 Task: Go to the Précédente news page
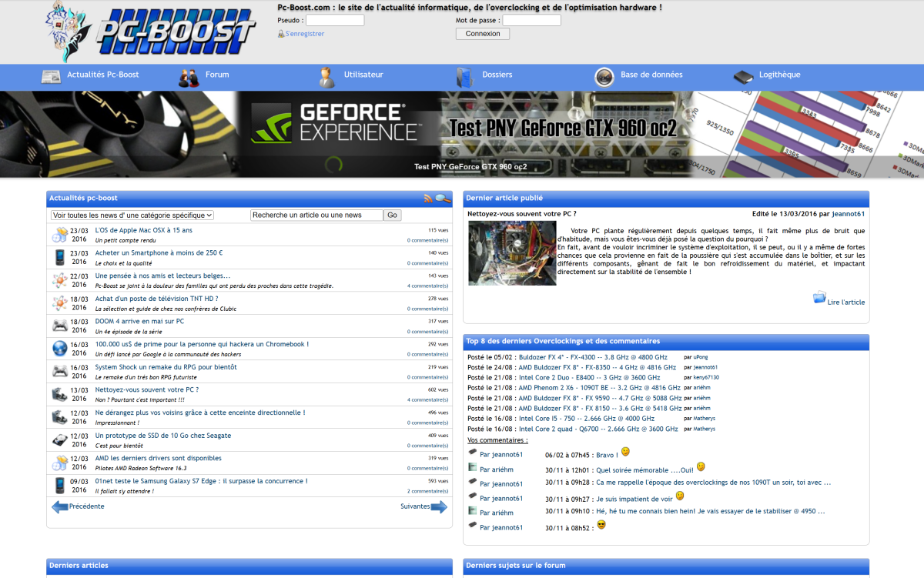[87, 506]
